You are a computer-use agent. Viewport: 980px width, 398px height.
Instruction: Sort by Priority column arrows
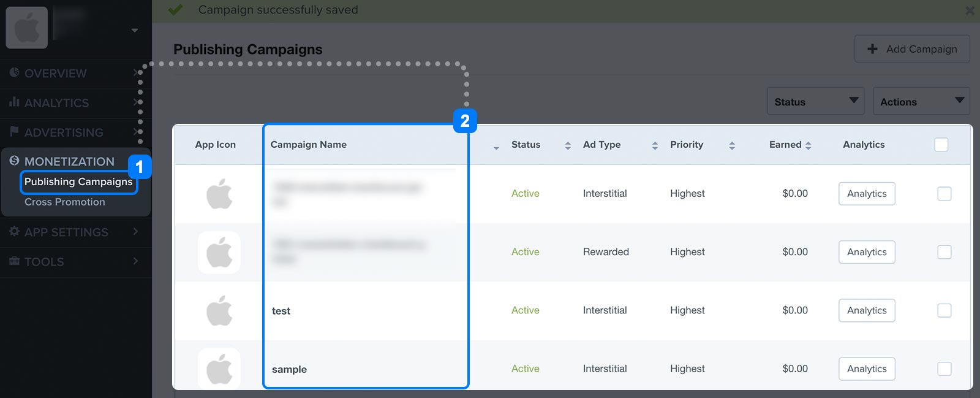pos(732,145)
